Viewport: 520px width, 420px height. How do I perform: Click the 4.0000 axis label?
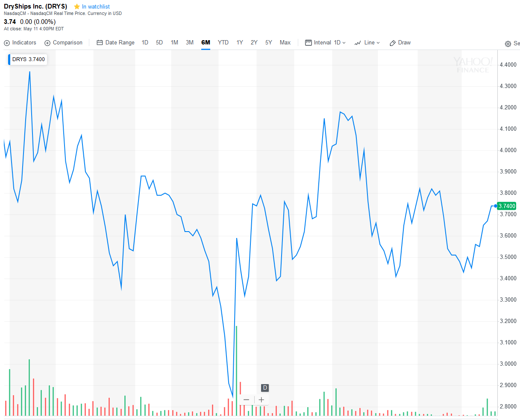tap(508, 150)
